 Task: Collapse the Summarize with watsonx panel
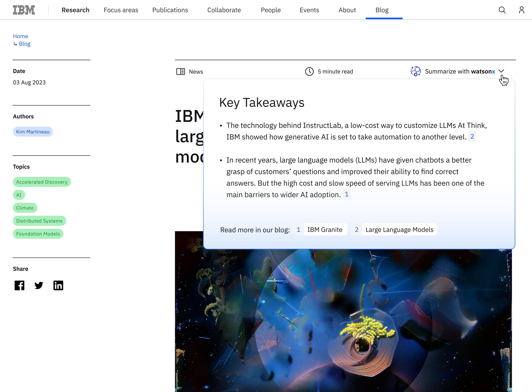pyautogui.click(x=501, y=71)
